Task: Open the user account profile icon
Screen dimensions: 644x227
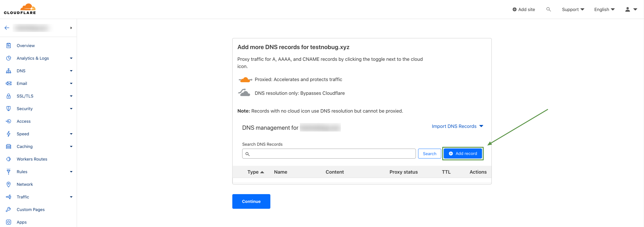Action: 628,9
